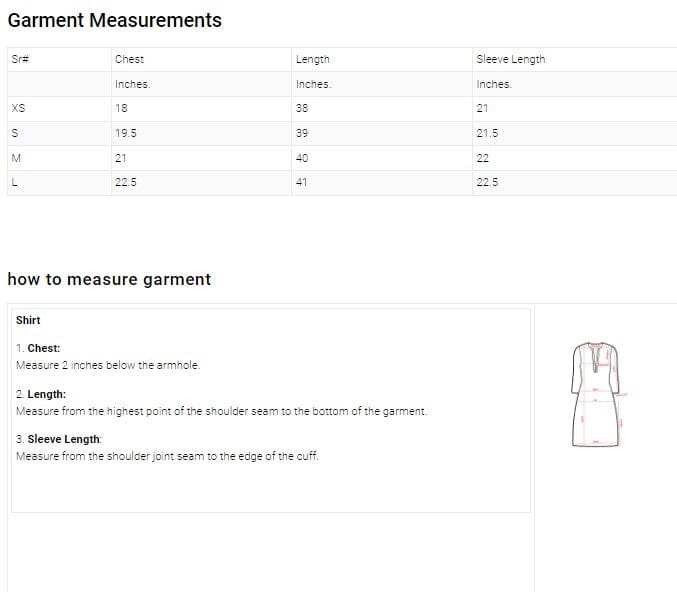Click the L size row label

click(14, 182)
